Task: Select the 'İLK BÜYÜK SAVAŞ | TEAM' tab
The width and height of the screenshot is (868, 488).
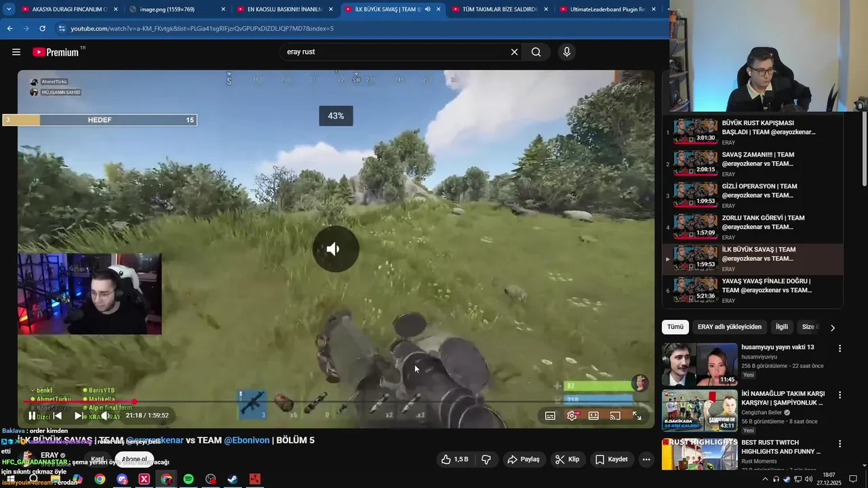Action: 392,9
